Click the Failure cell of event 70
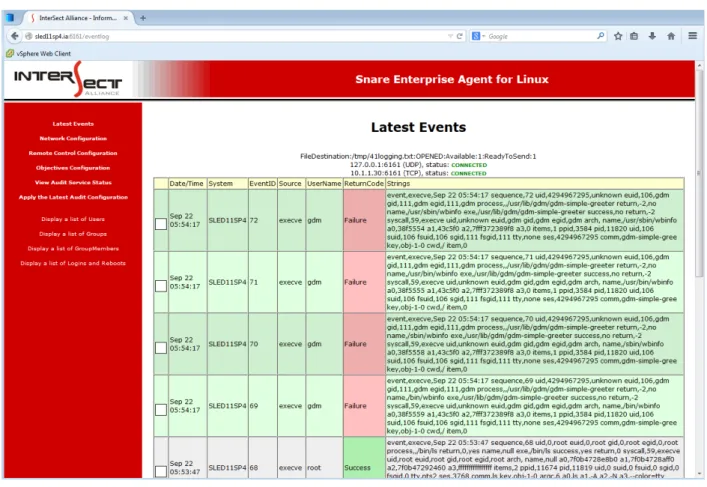 click(364, 344)
